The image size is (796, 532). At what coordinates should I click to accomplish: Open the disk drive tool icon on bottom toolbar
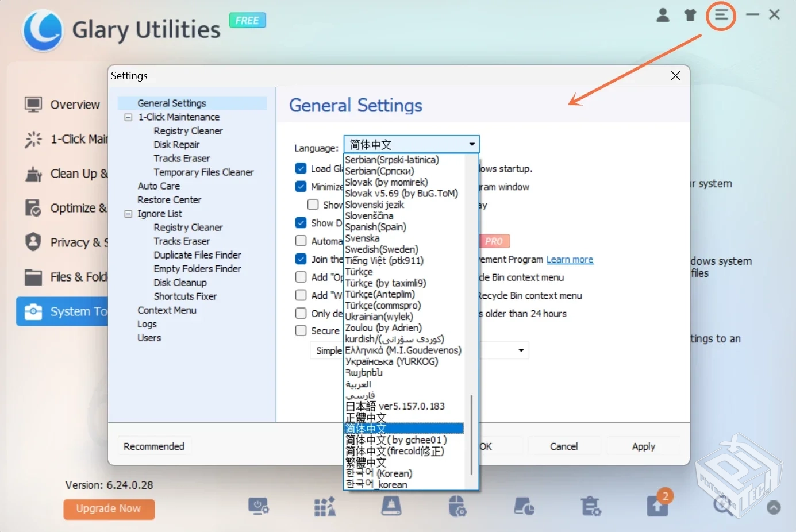click(391, 507)
